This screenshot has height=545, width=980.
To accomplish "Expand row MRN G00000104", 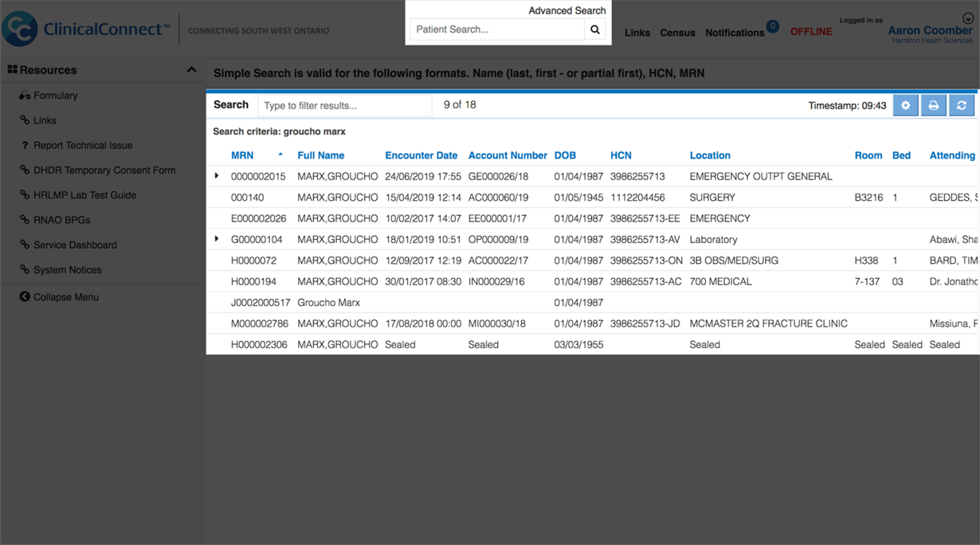I will point(217,239).
